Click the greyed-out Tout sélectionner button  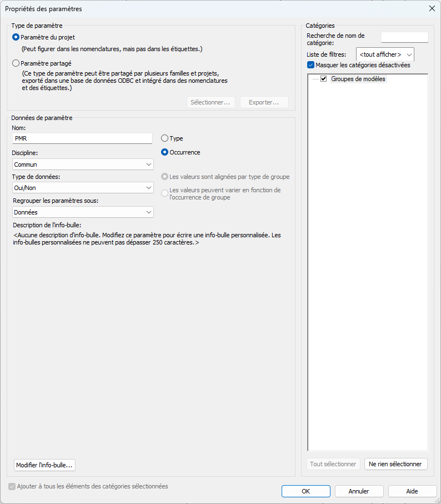[333, 464]
